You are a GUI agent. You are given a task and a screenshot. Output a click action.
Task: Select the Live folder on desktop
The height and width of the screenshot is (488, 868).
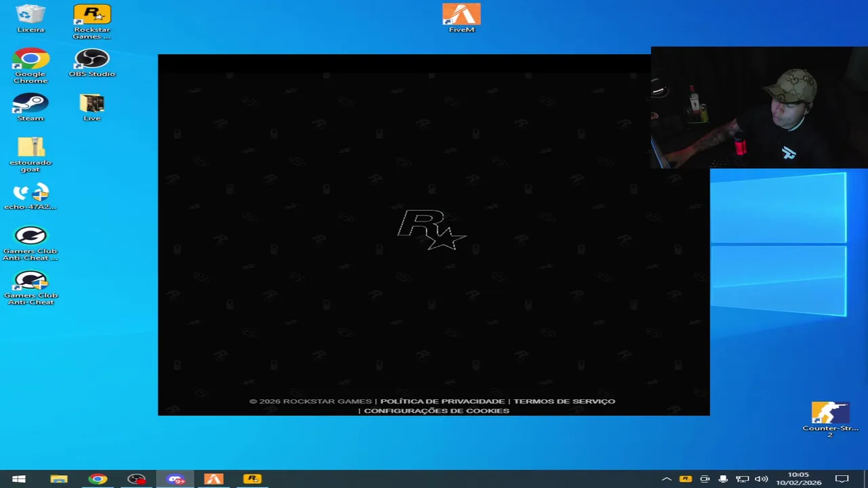coord(92,107)
